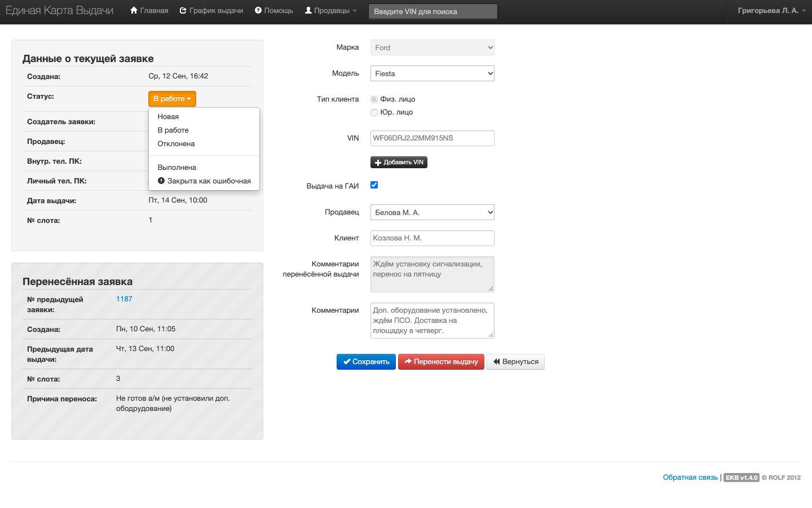Open the Марка dropdown showing Ford

click(x=433, y=47)
